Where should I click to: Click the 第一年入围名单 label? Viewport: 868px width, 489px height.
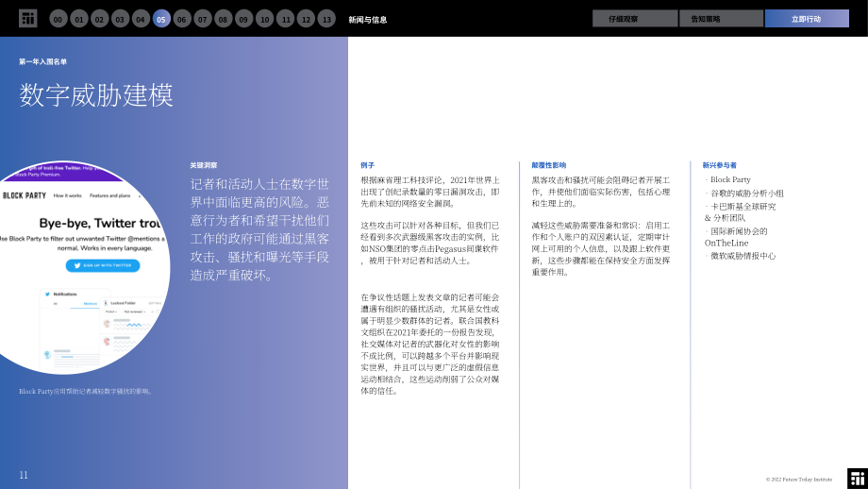42,61
